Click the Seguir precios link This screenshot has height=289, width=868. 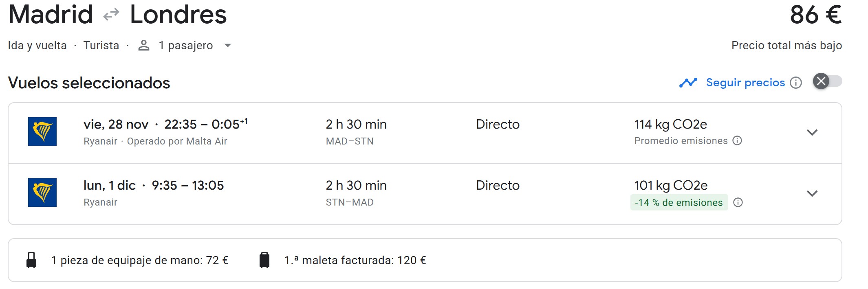point(745,83)
